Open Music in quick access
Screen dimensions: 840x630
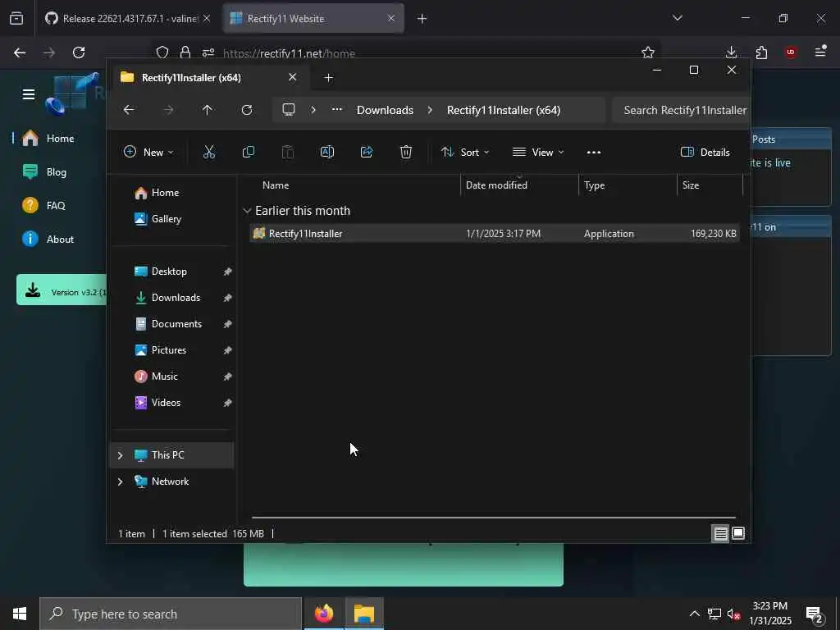pos(172,377)
